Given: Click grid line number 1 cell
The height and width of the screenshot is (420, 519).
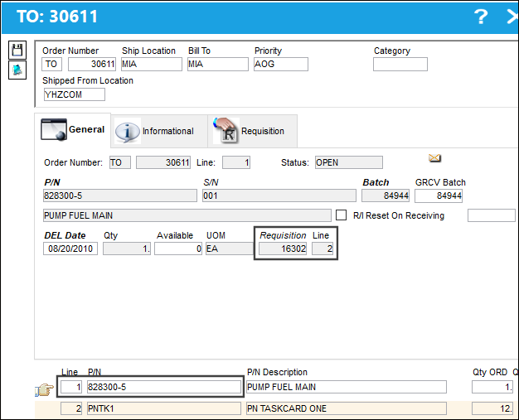Looking at the screenshot, I should point(71,387).
